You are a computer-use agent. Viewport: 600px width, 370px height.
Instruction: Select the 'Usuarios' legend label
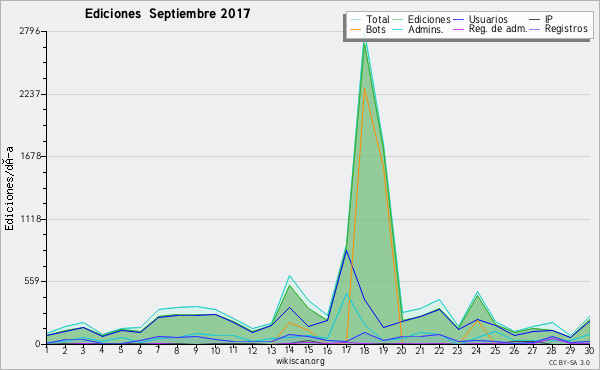point(488,19)
